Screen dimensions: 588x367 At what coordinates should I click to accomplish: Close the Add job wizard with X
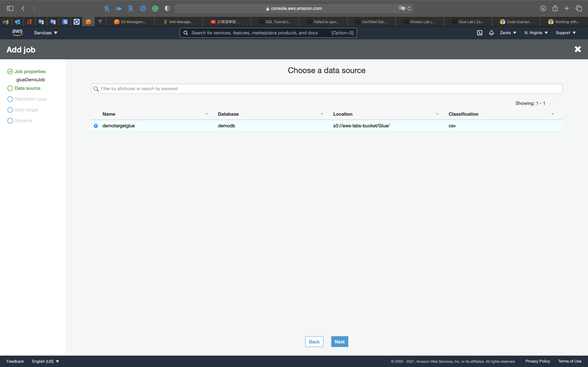tap(577, 49)
